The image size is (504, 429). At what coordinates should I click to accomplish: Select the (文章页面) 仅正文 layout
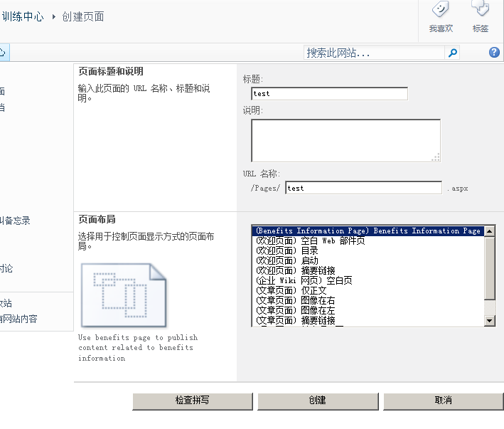(x=368, y=291)
